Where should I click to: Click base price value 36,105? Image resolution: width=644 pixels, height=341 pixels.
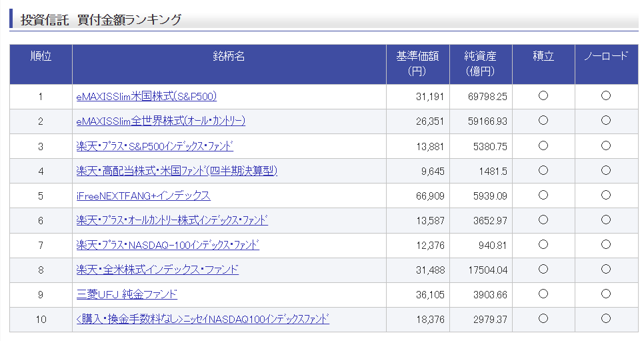[x=430, y=295]
